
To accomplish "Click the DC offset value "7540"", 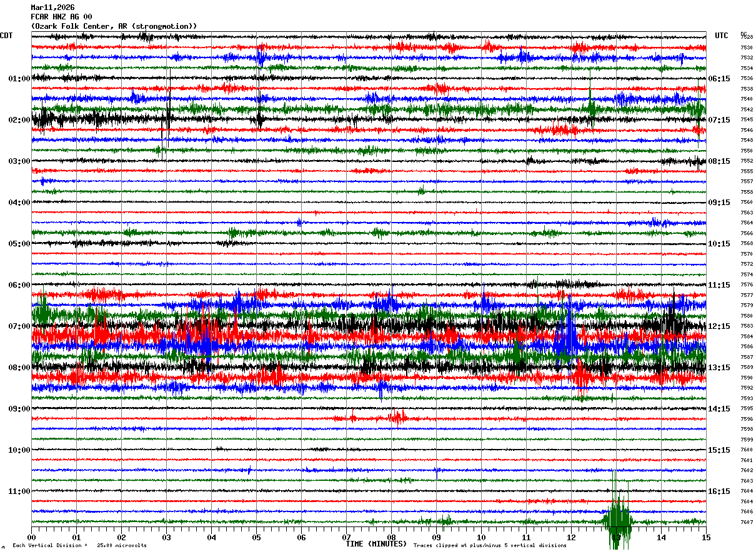I will click(x=747, y=99).
